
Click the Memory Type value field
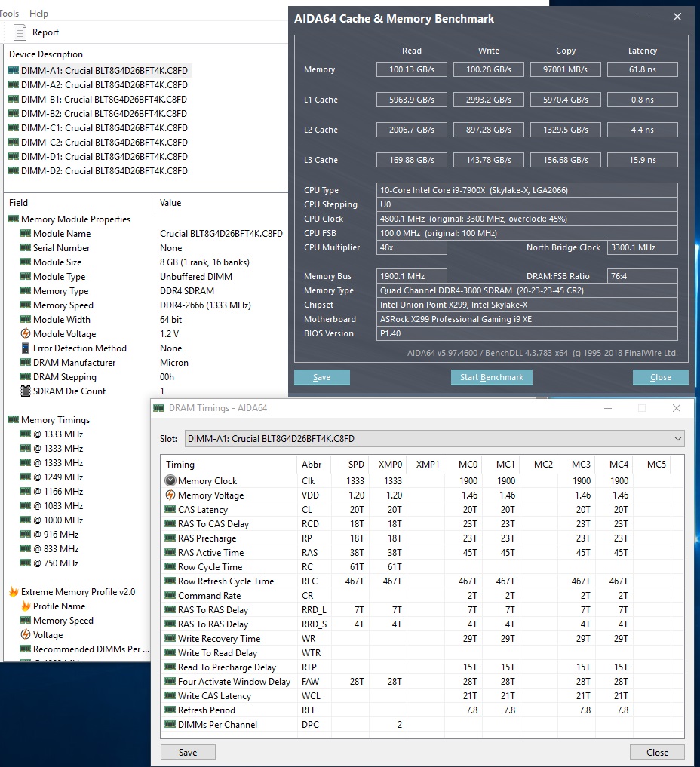(x=527, y=290)
